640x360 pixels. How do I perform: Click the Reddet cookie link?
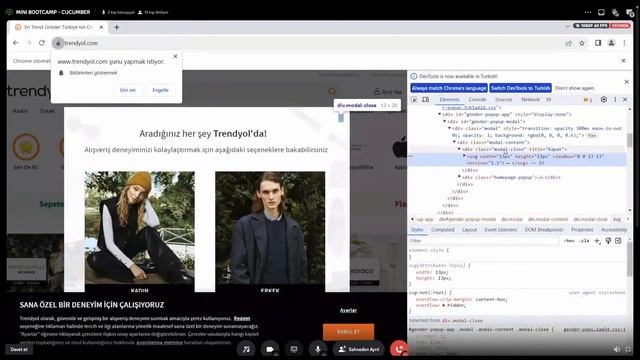pos(242,318)
